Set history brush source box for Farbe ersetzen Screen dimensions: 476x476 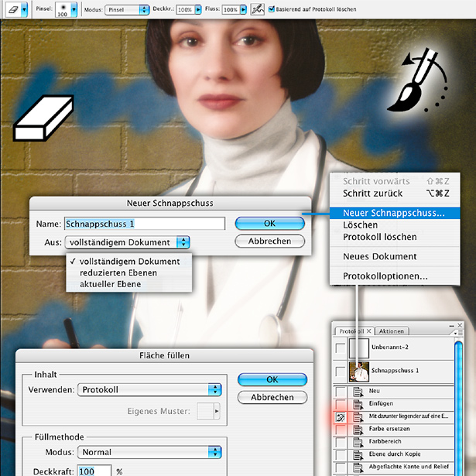click(341, 430)
